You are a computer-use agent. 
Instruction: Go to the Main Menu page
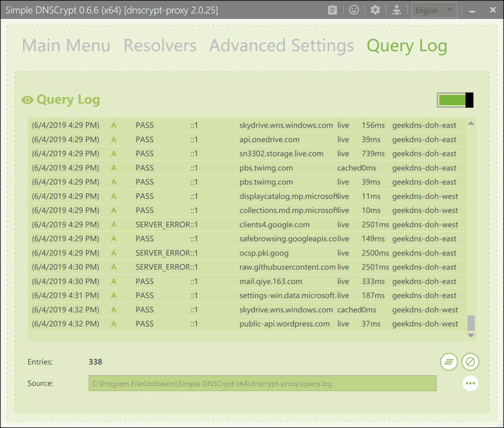66,46
